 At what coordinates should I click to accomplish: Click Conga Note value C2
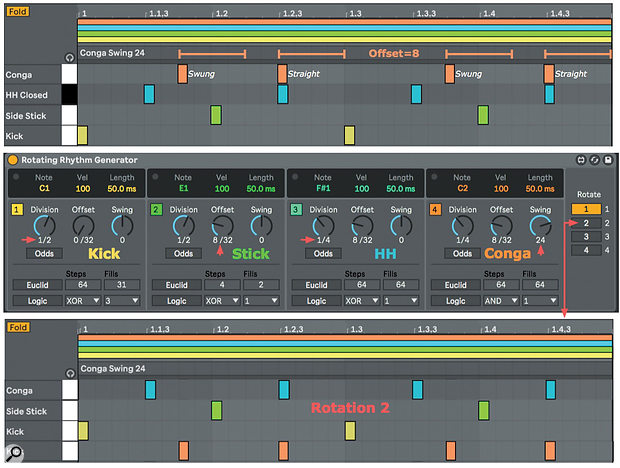click(x=462, y=189)
